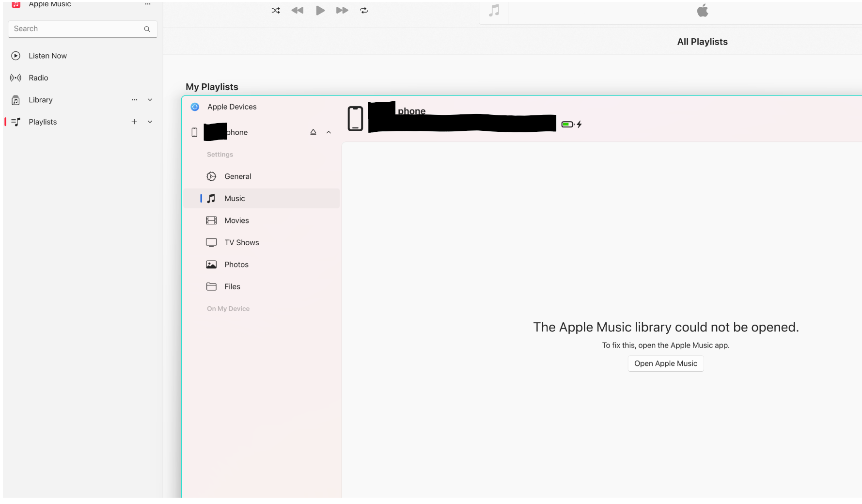Click On My Device section label
The image size is (862, 504).
point(228,309)
